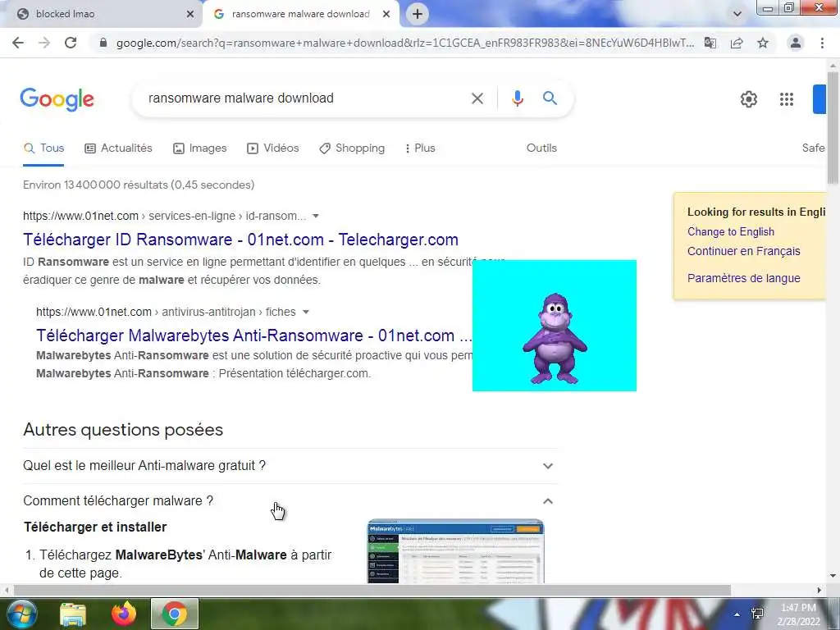Go back using the browser back arrow
The image size is (840, 630).
click(x=18, y=43)
